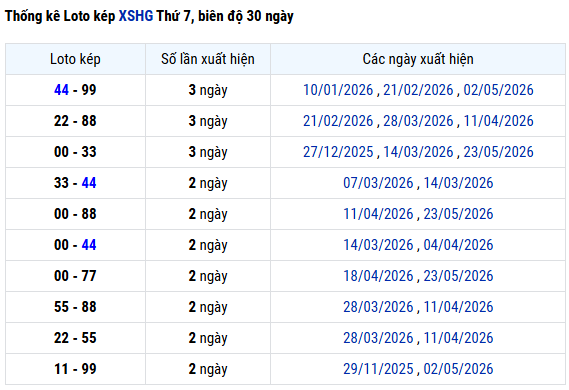
Task: Open date 14/03/2026 in the 00 - 33 row
Action: (x=418, y=152)
